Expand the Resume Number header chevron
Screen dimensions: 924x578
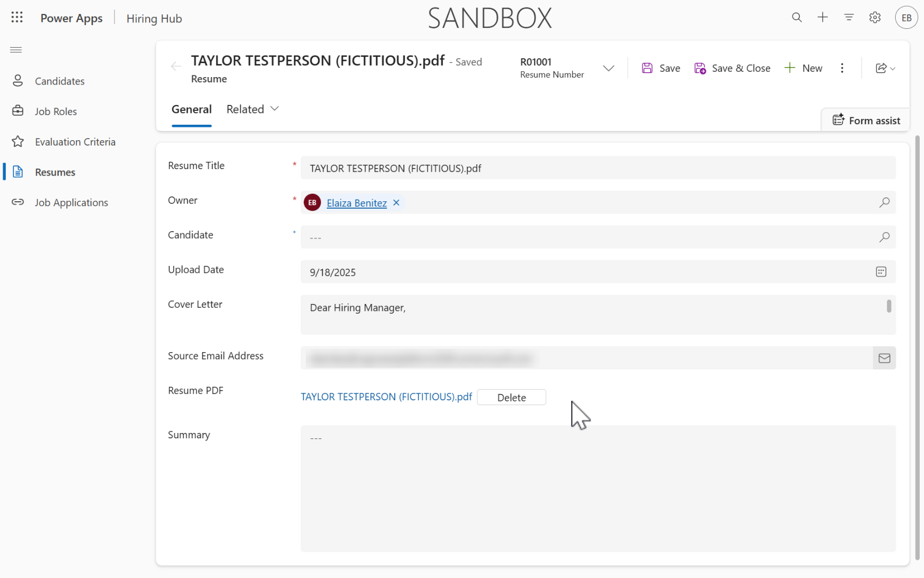(x=608, y=68)
